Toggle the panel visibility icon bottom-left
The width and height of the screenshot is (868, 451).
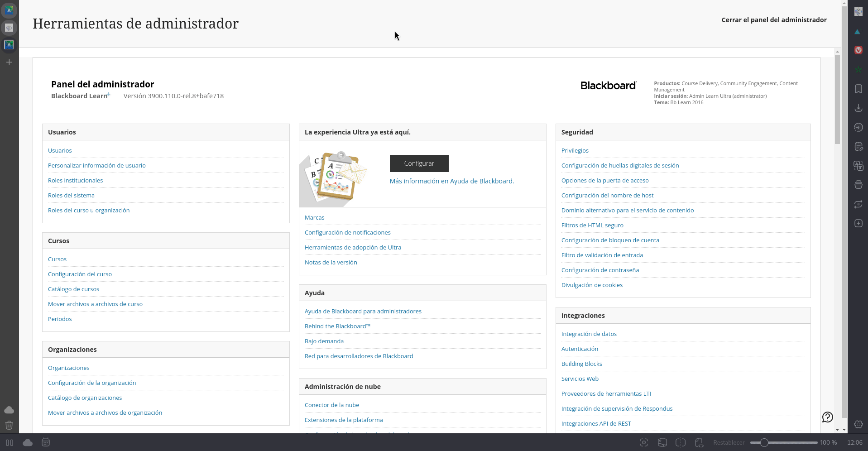click(10, 442)
